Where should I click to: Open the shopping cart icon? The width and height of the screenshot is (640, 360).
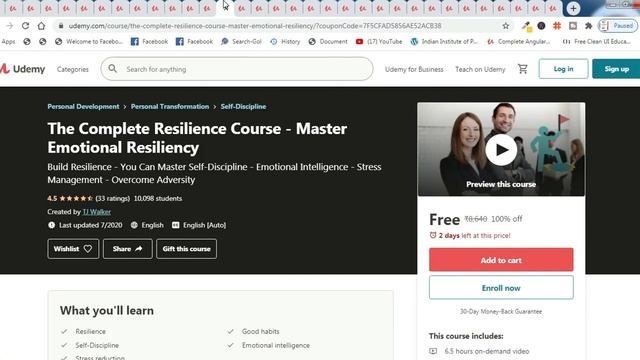(x=523, y=69)
